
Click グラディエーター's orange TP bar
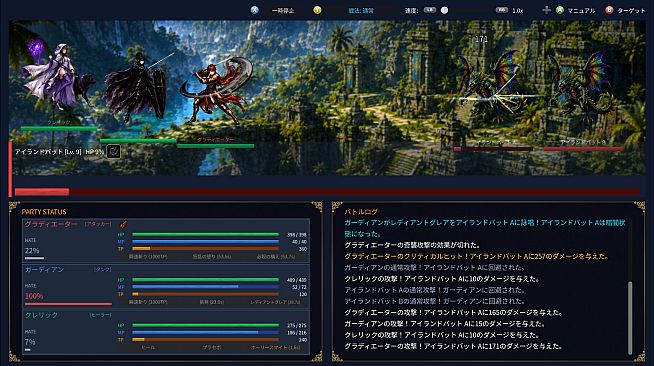point(205,248)
